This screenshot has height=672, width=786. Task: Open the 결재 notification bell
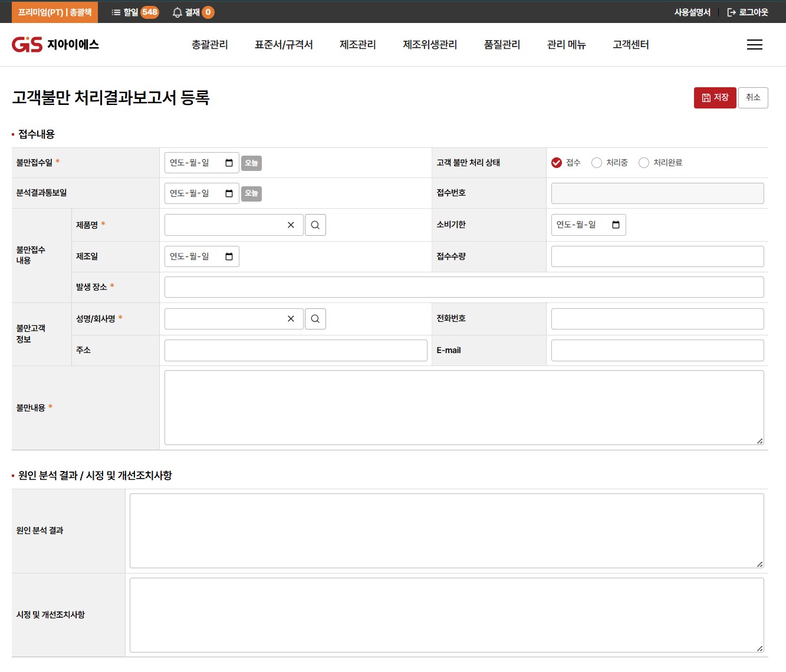point(177,12)
